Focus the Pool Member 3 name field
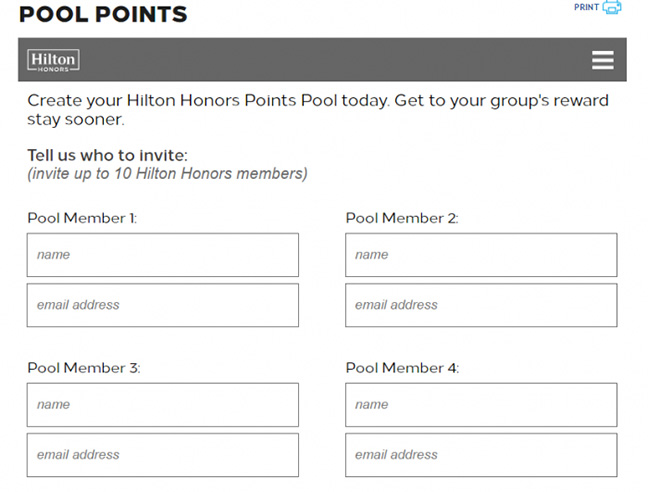 pos(162,405)
